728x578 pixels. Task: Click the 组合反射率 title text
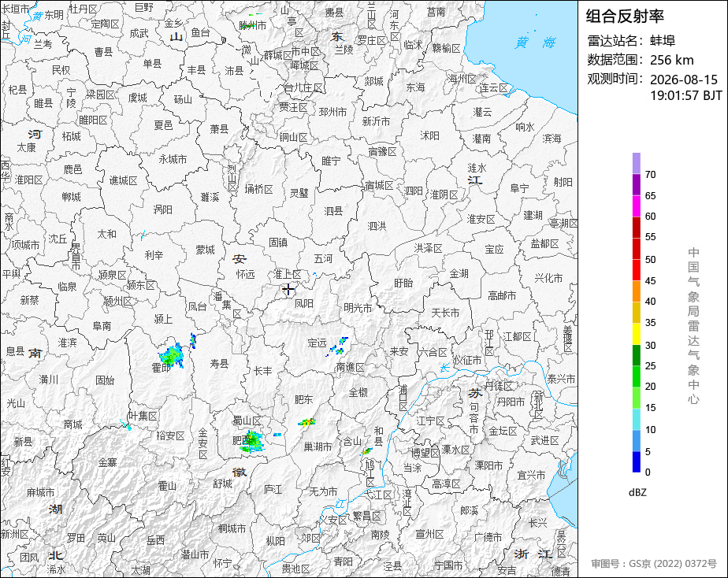[625, 17]
